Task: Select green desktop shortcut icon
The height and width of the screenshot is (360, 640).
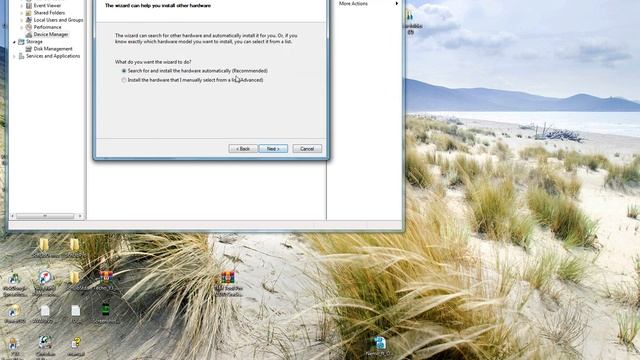Action: 106,310
